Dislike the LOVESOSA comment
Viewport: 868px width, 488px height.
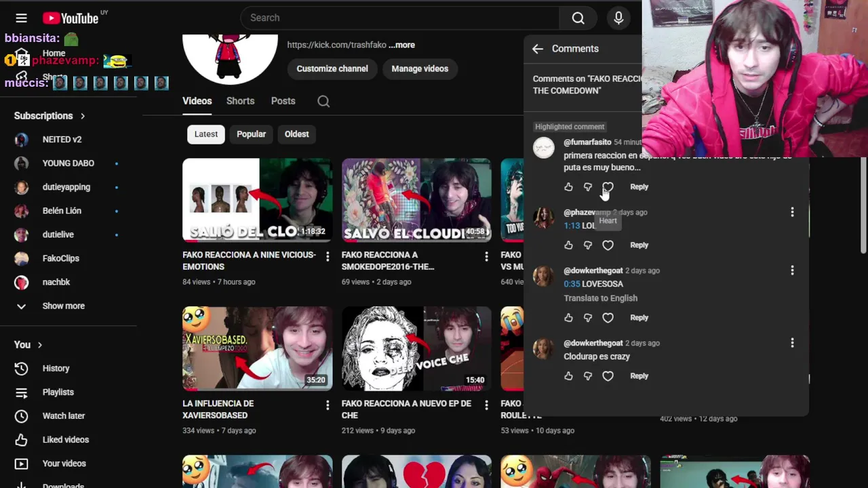click(x=588, y=318)
